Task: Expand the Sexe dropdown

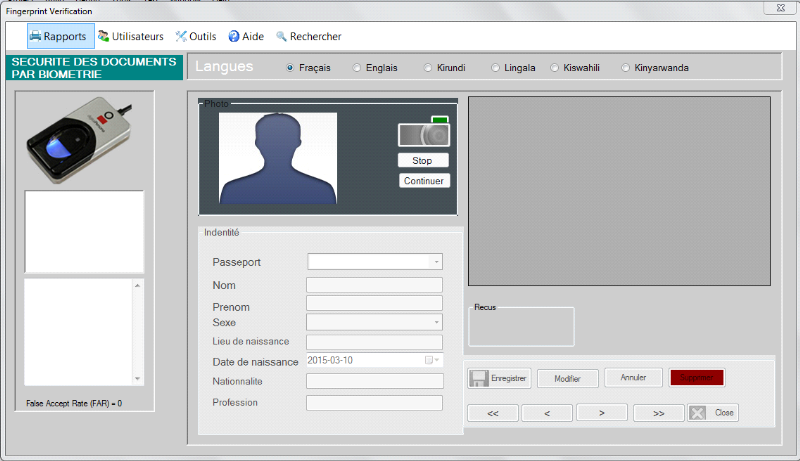Action: click(437, 322)
